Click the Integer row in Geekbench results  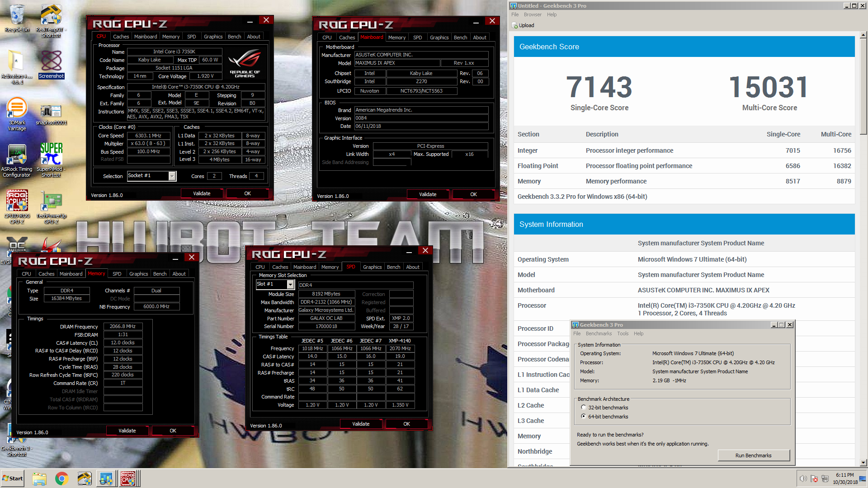click(x=684, y=150)
